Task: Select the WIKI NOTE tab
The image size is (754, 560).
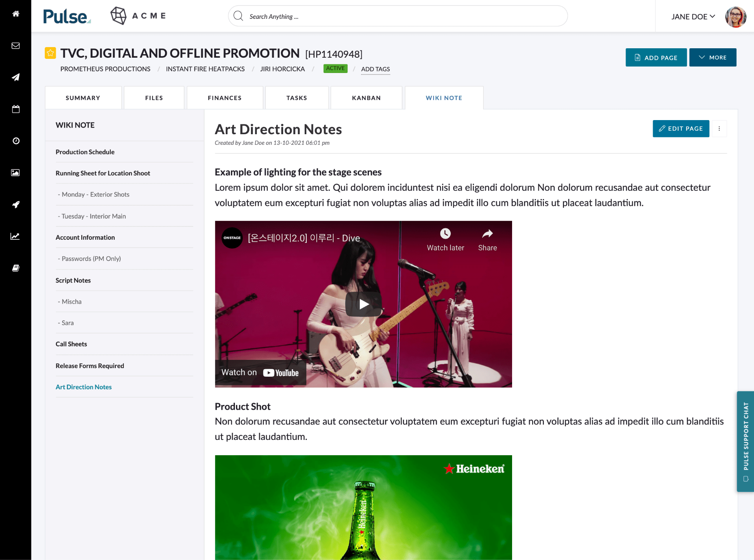Action: (x=444, y=98)
